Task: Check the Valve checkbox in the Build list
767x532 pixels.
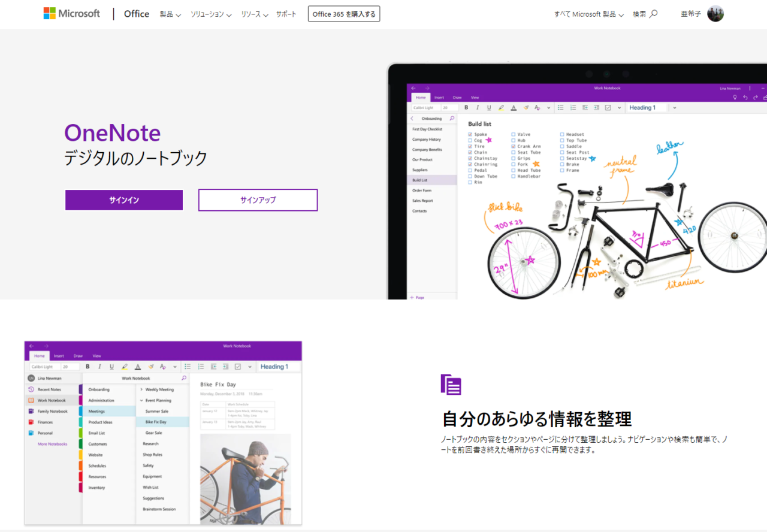Action: point(514,135)
